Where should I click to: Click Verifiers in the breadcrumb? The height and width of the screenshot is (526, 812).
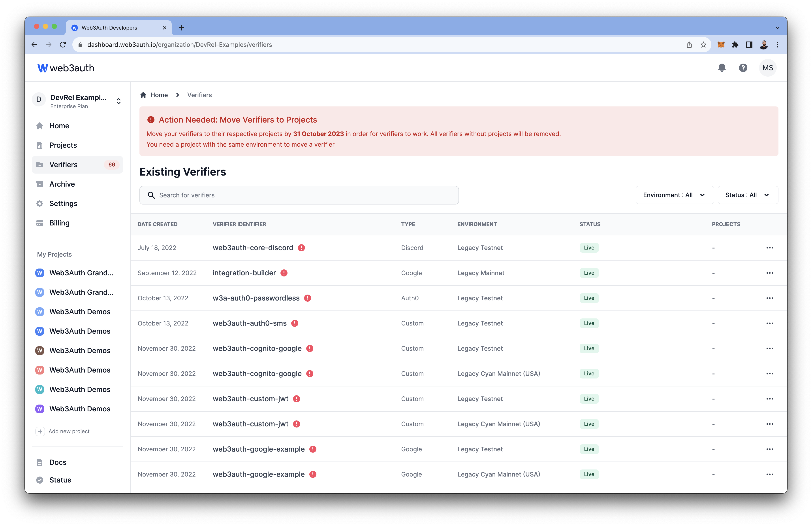coord(199,95)
